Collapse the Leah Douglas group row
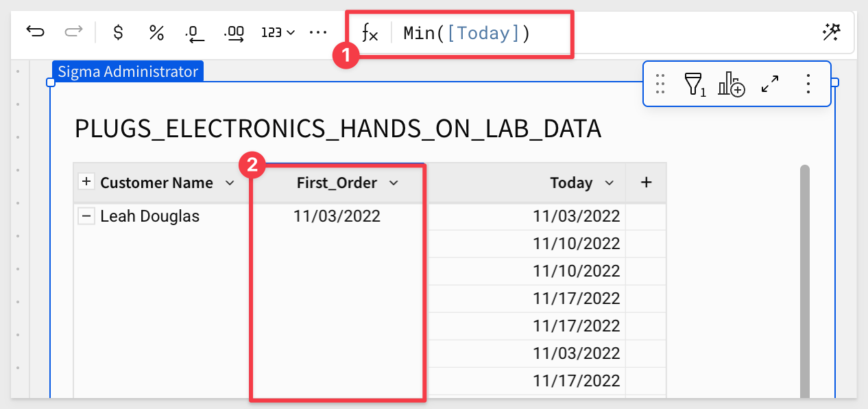The height and width of the screenshot is (409, 868). click(x=86, y=216)
